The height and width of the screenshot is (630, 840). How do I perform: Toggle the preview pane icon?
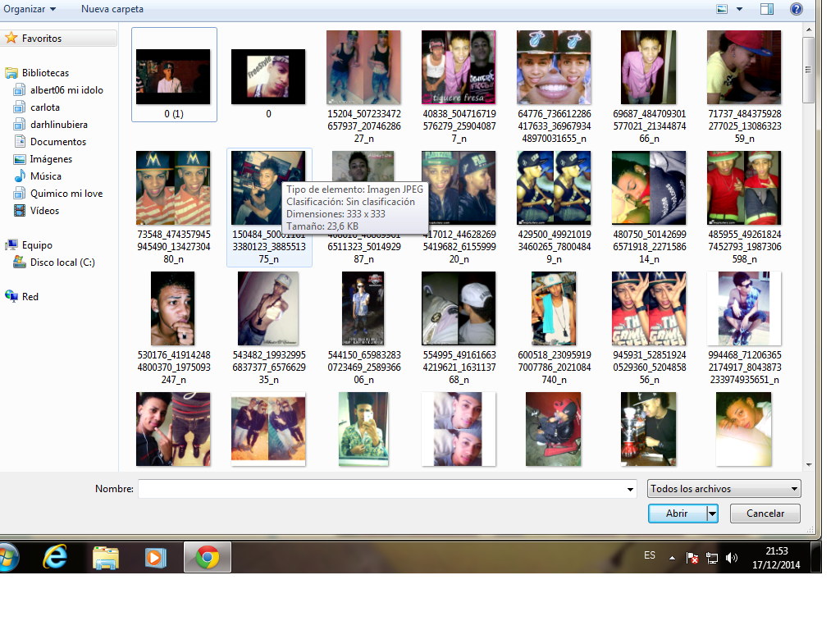[767, 9]
